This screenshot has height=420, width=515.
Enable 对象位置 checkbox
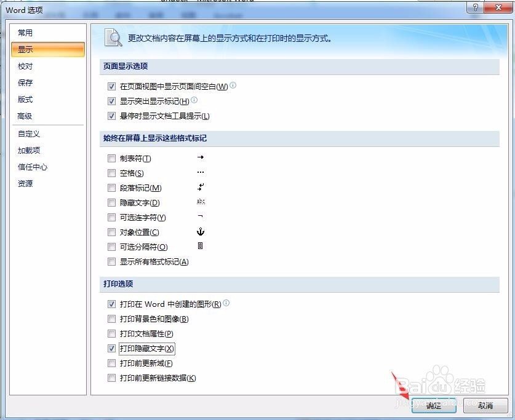coord(111,232)
